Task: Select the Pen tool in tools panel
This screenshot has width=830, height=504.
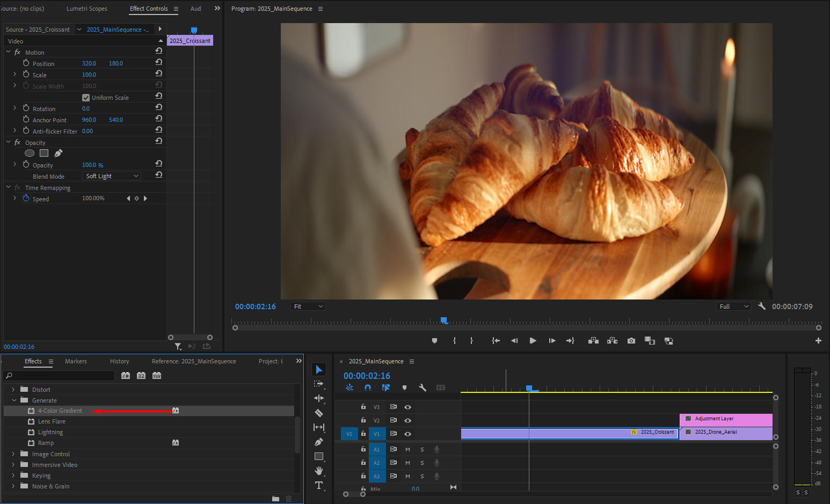Action: (319, 442)
